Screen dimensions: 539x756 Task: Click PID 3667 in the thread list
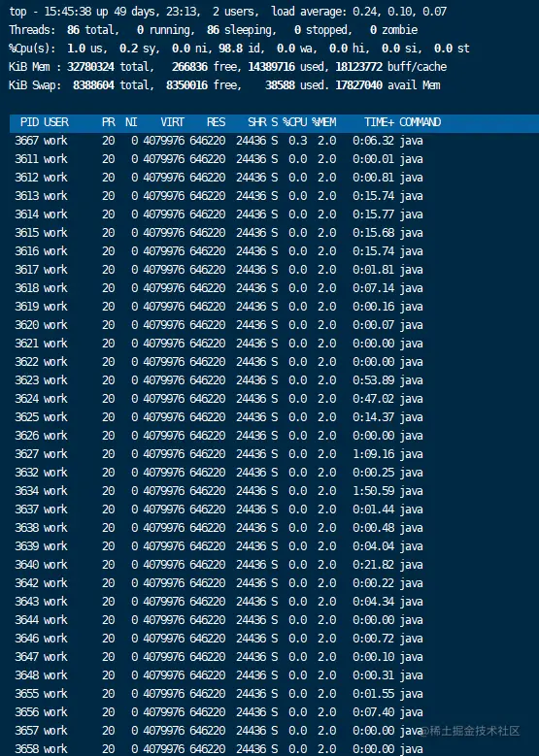click(26, 141)
